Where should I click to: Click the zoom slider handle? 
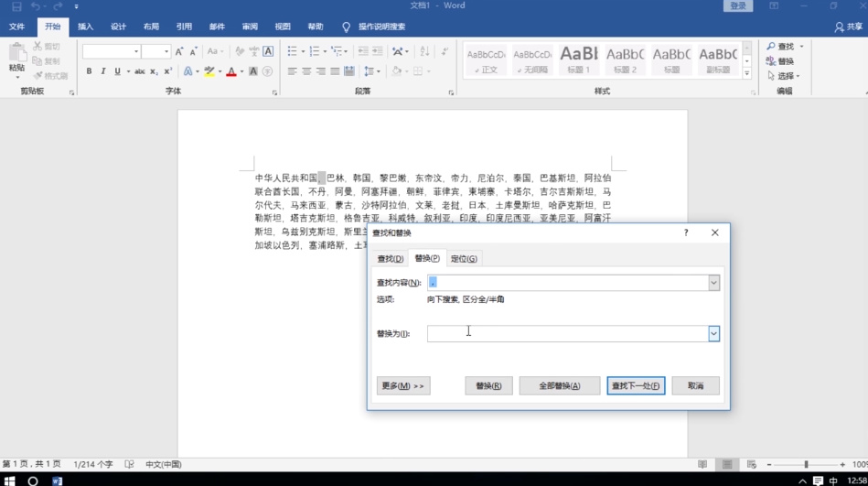point(806,464)
